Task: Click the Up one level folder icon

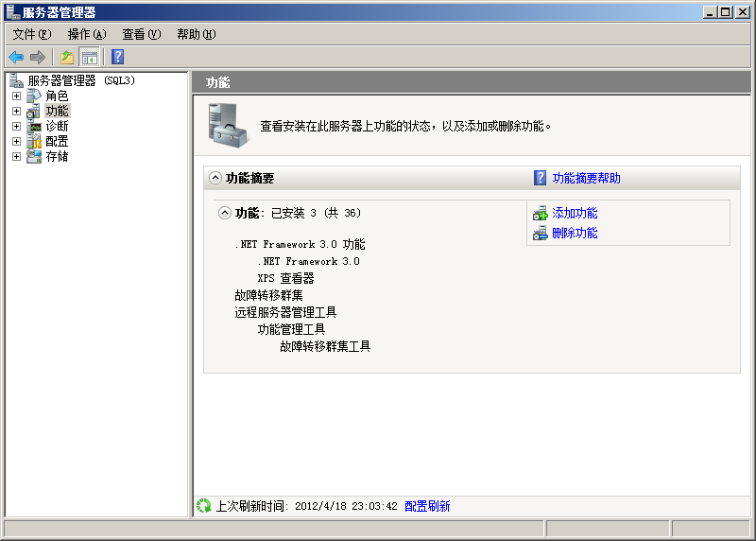Action: tap(67, 57)
